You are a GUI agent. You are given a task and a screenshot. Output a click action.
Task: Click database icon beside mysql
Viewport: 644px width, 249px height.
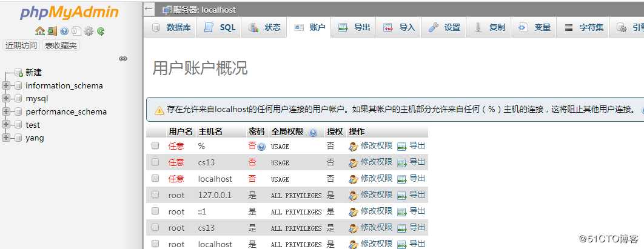coord(18,99)
